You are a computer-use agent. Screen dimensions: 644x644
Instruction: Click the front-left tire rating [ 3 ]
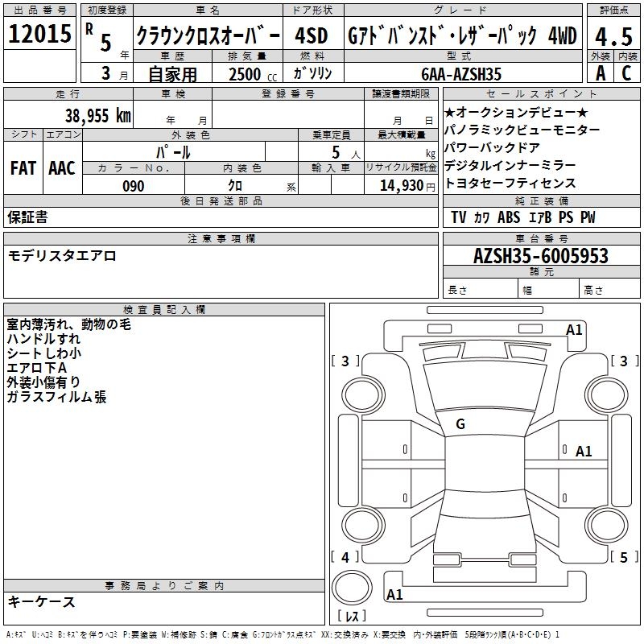click(345, 361)
